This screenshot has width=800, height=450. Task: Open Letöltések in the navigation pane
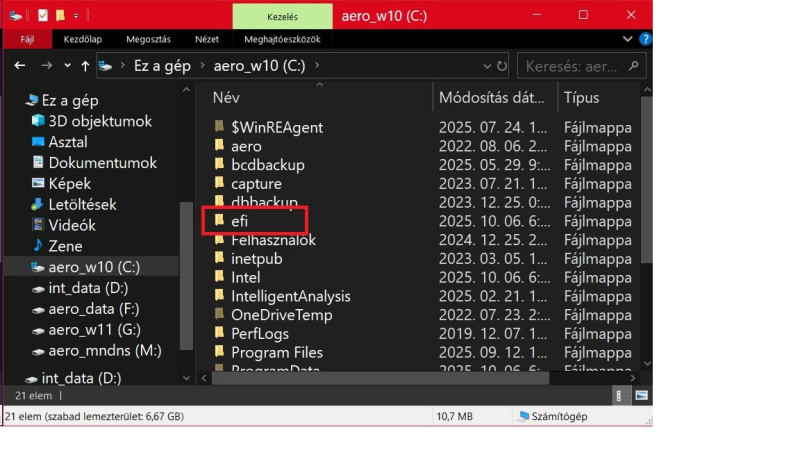click(x=82, y=205)
